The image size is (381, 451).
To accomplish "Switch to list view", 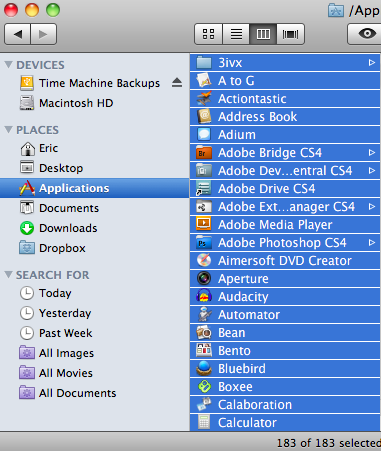I will [x=236, y=34].
